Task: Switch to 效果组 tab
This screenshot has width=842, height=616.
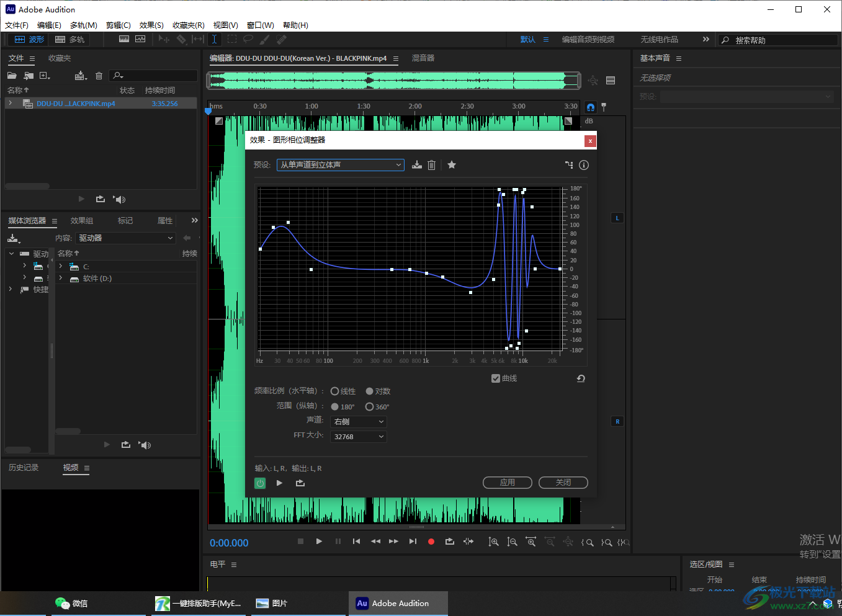Action: tap(82, 221)
